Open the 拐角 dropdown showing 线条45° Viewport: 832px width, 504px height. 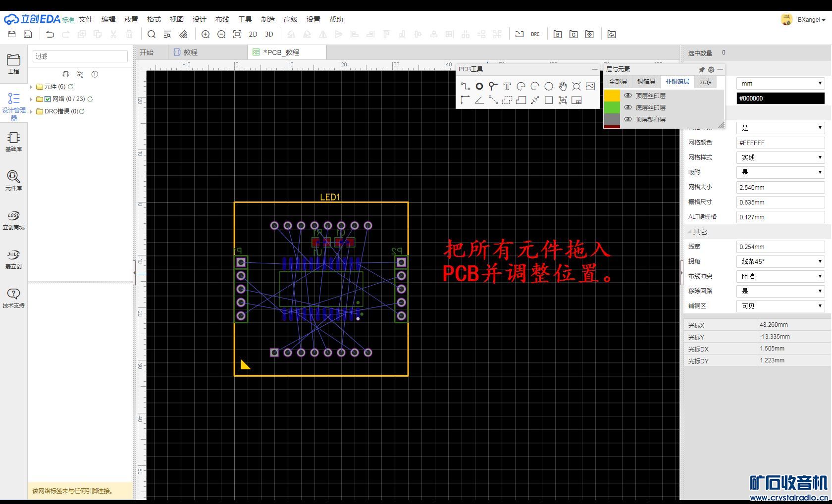[x=780, y=261]
